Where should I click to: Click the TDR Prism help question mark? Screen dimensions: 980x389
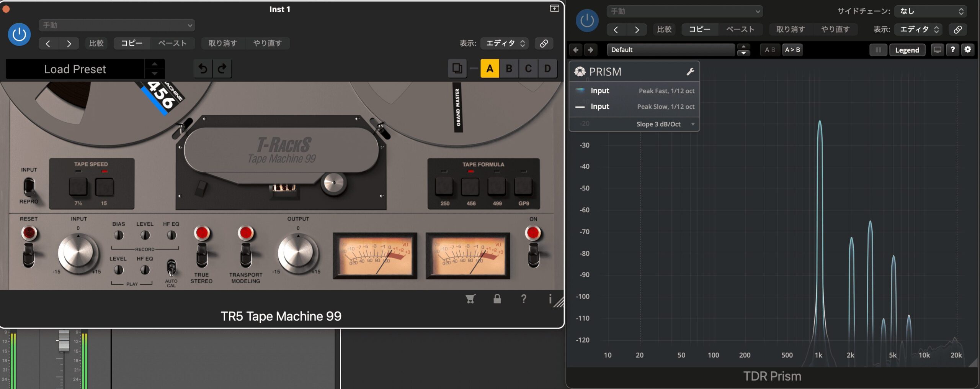click(x=952, y=50)
